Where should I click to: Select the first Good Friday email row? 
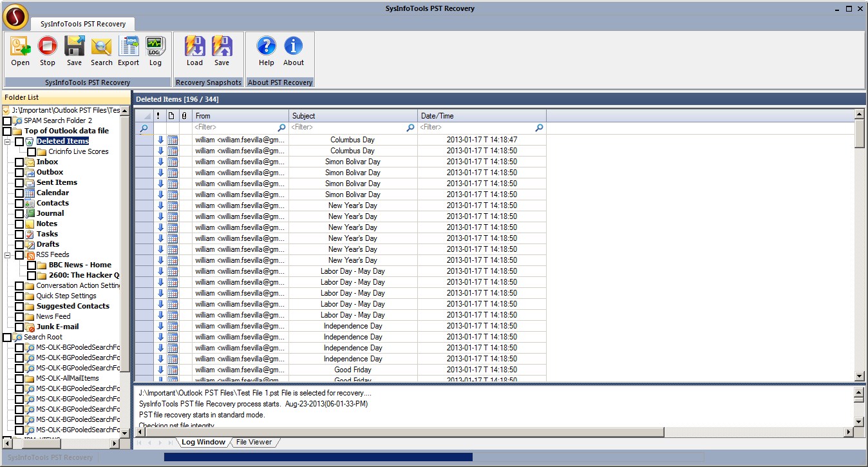340,370
